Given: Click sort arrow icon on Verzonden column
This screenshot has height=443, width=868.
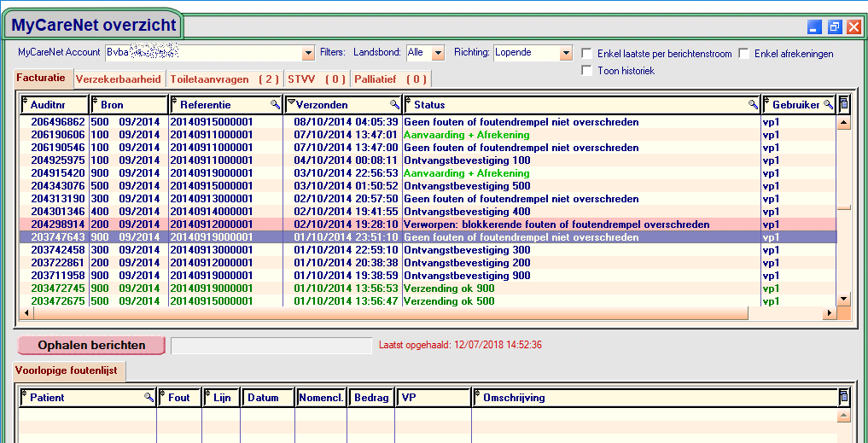Looking at the screenshot, I should pos(291,104).
